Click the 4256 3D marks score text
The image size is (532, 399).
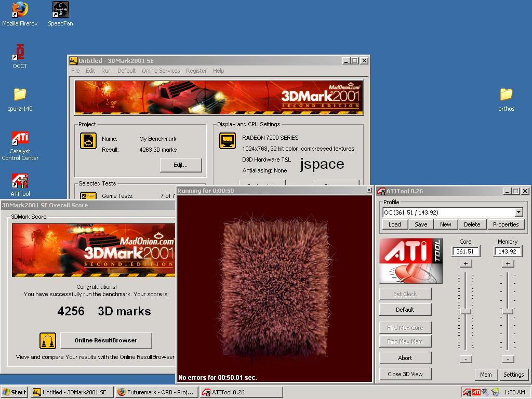tap(104, 311)
